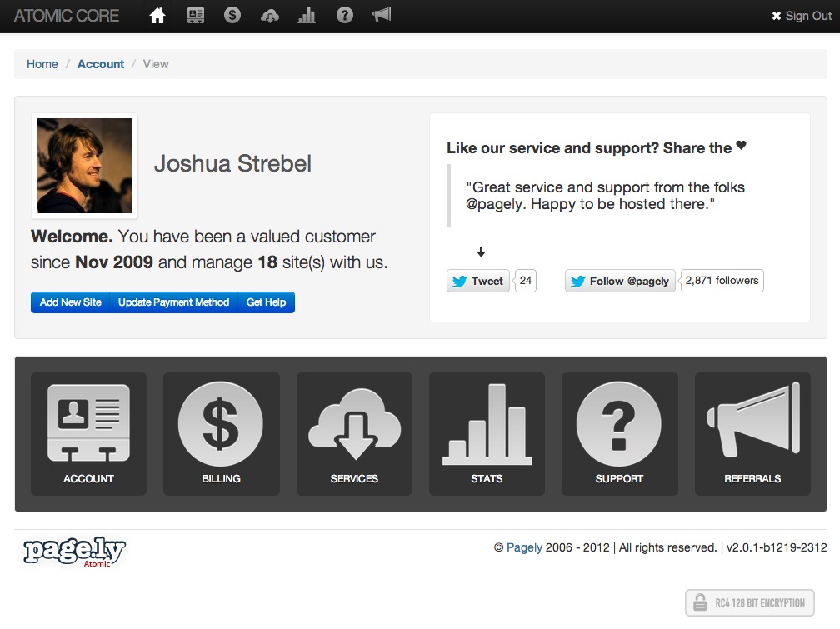Open stats bar chart icon in navbar
The height and width of the screenshot is (629, 840).
pos(307,16)
